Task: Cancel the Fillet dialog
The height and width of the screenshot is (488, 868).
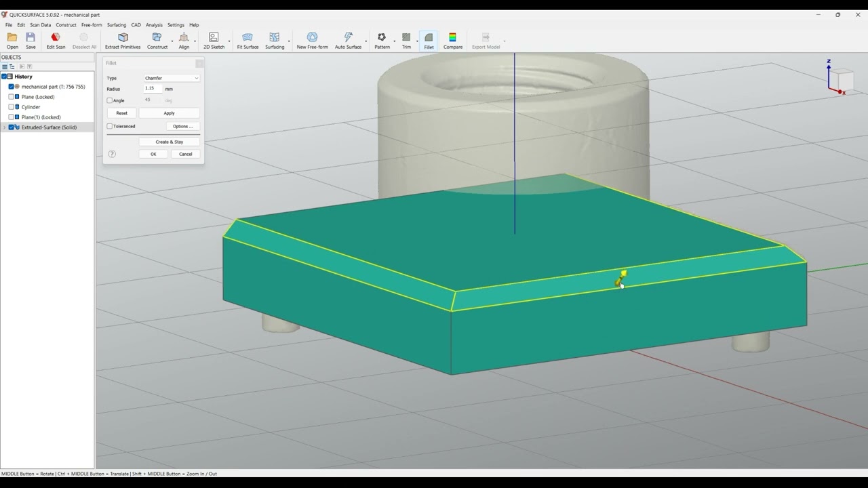Action: coord(186,154)
